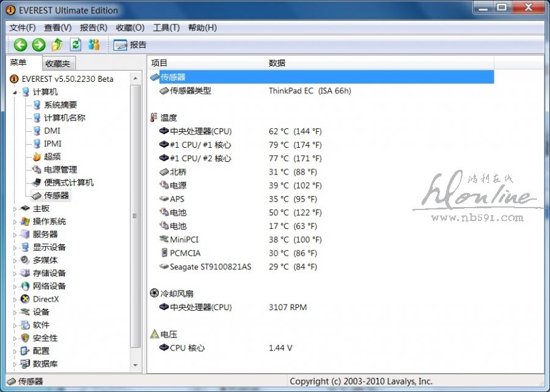550x392 pixels.
Task: Switch to the 收藏夹 favorites tab
Action: point(58,64)
